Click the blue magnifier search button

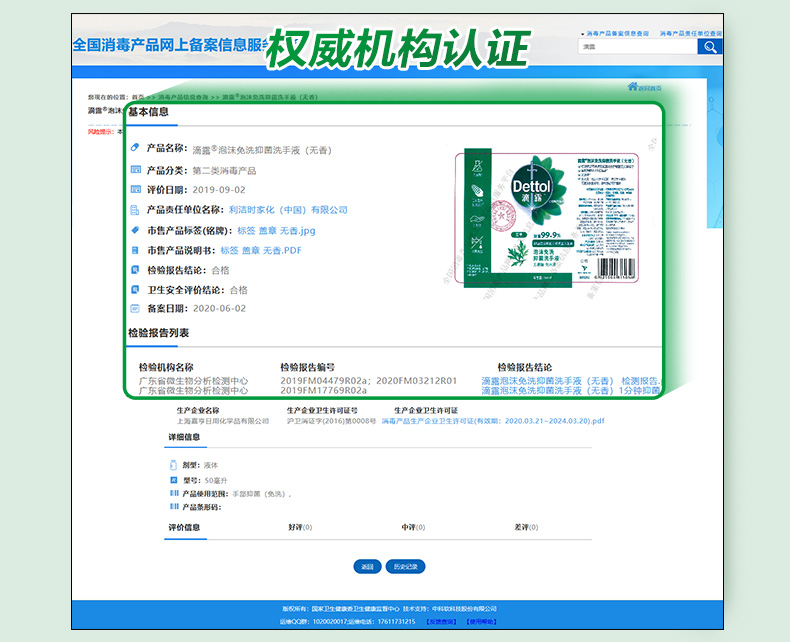tap(709, 47)
